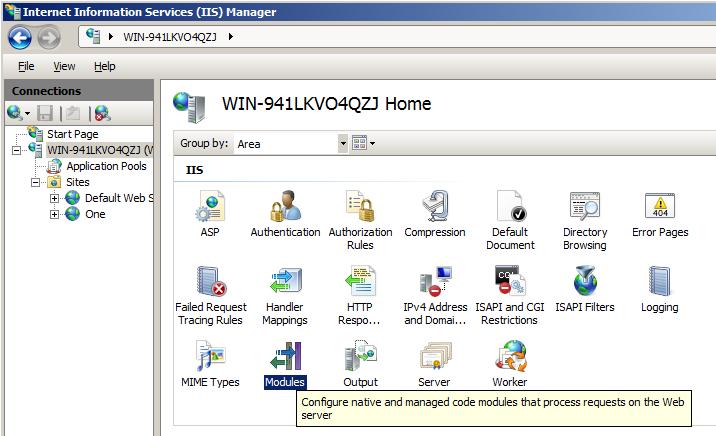Select the One site in tree
The width and height of the screenshot is (716, 436).
tap(95, 214)
